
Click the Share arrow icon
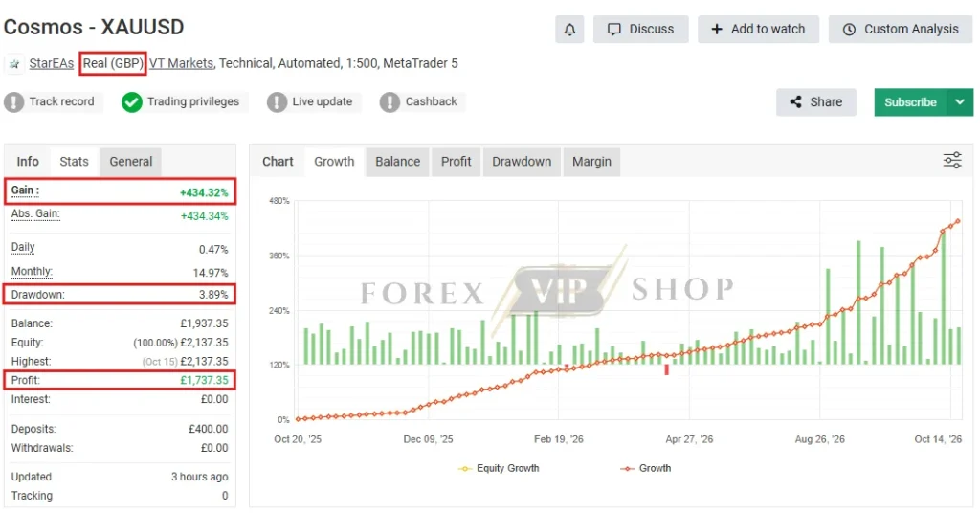[795, 101]
